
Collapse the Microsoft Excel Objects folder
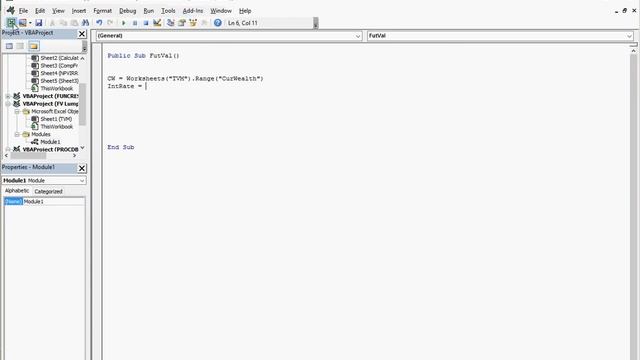tap(17, 111)
